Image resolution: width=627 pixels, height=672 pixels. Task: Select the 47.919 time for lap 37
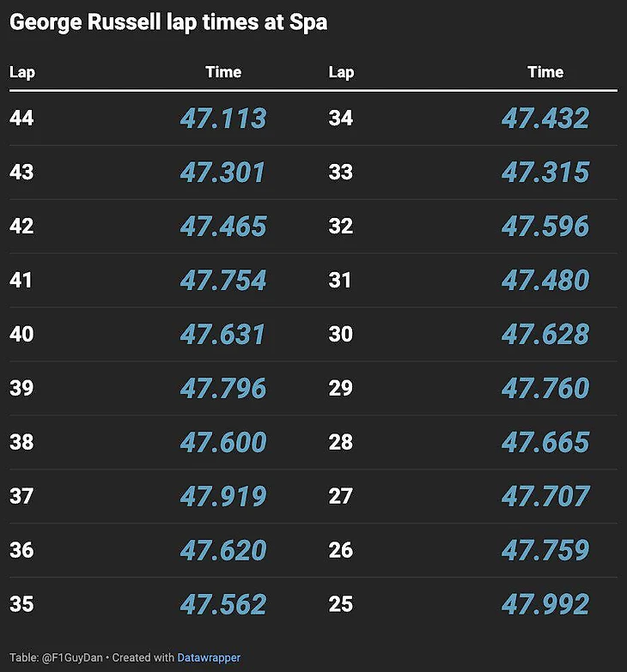(223, 496)
